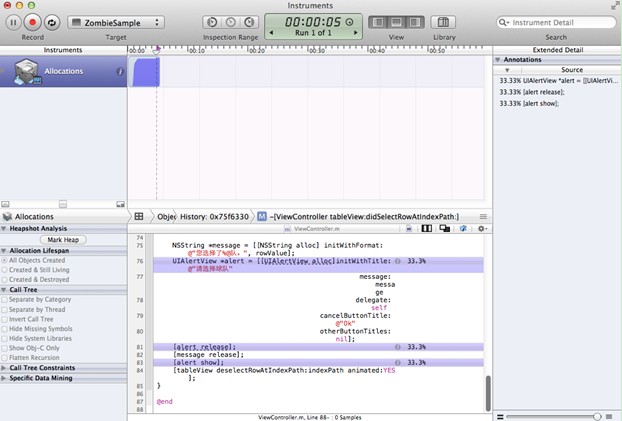Screen dimensions: 622x421
Task: Go to next run arrow
Action: [355, 33]
